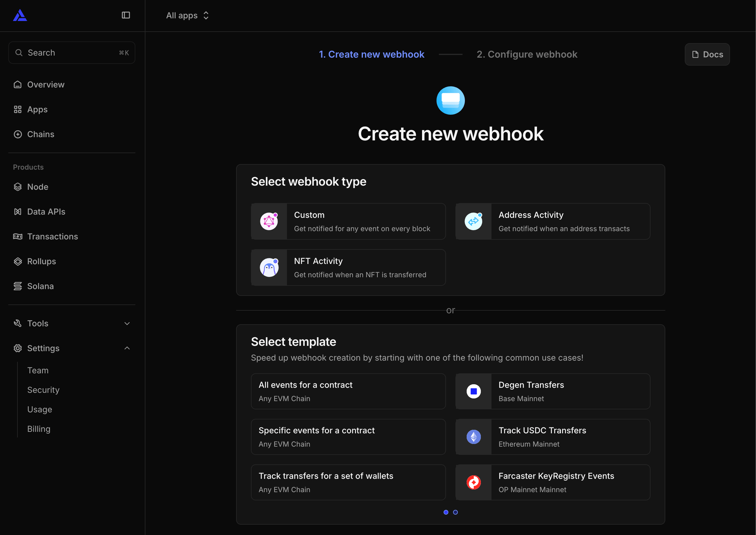Expand the Tools section chevron
This screenshot has height=535, width=756.
coord(127,323)
